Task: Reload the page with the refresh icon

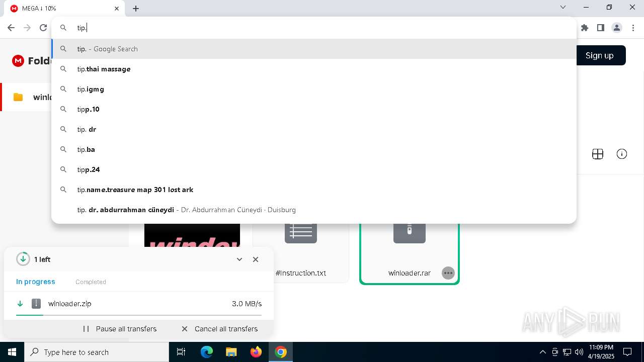Action: (43, 28)
